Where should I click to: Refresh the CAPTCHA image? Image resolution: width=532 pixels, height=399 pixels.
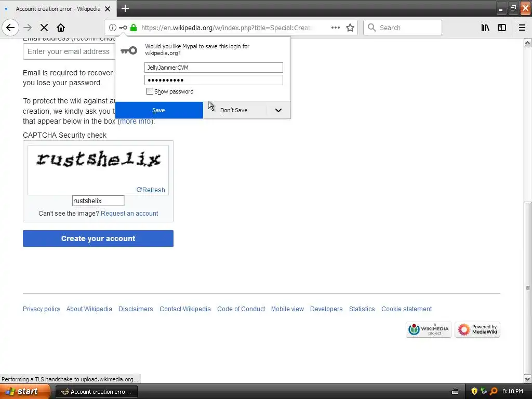click(151, 190)
